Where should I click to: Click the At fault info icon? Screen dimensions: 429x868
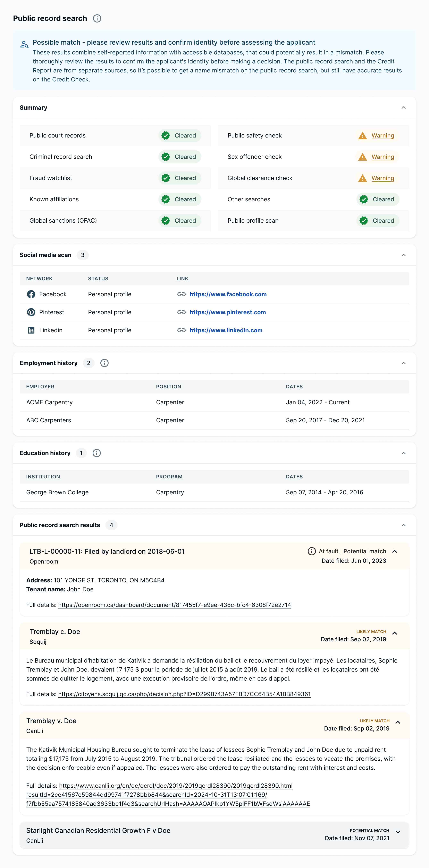[312, 551]
